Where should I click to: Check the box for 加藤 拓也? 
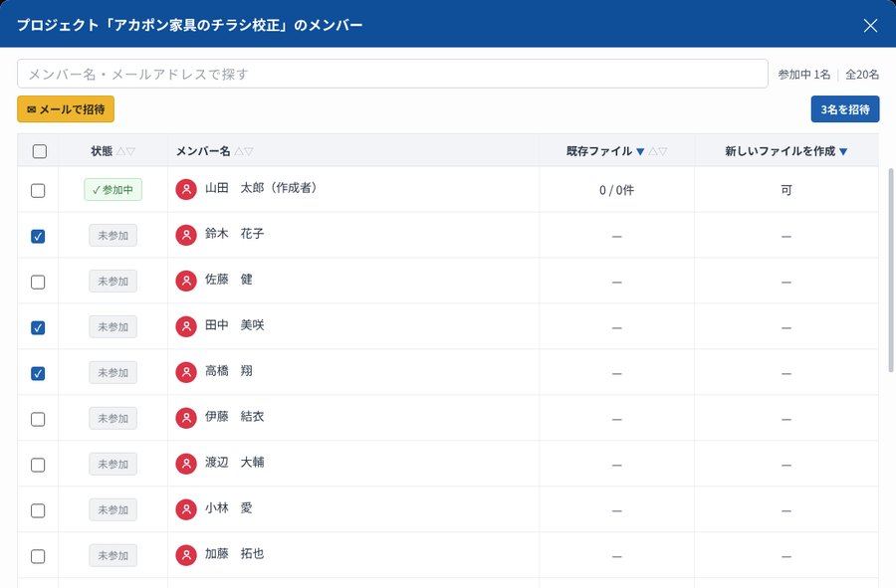38,555
